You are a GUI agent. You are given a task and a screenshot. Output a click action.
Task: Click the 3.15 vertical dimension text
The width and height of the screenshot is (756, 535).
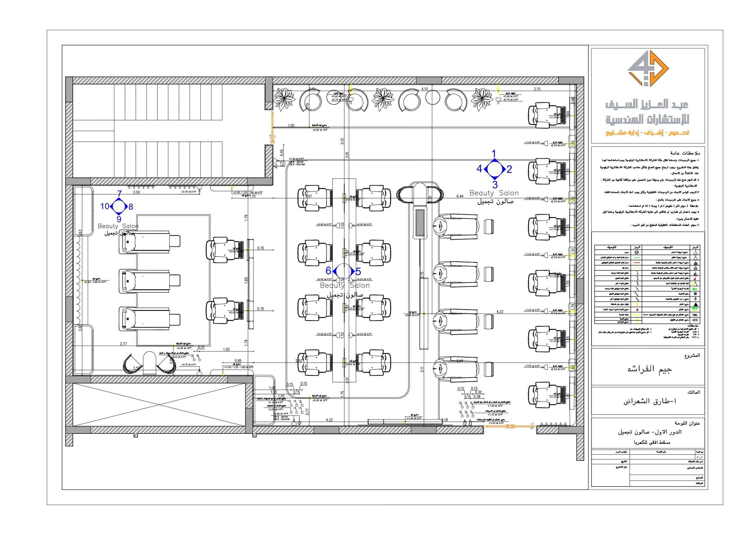coord(342,141)
